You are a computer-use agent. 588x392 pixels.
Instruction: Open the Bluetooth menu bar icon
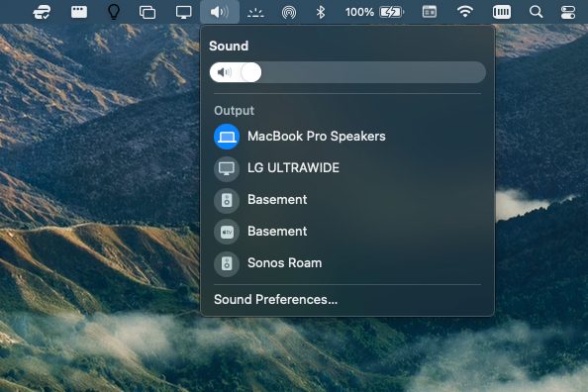tap(321, 12)
